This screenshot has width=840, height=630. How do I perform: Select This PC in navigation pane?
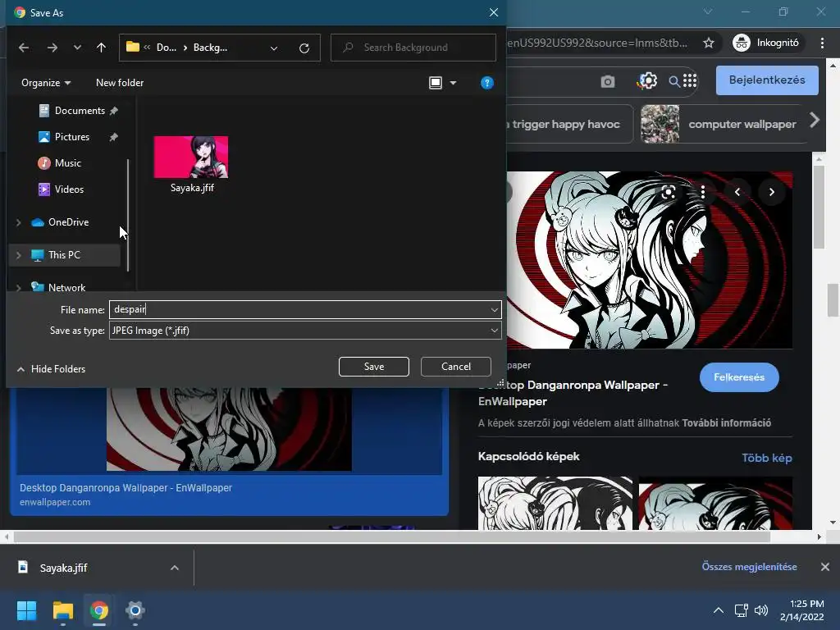point(64,255)
